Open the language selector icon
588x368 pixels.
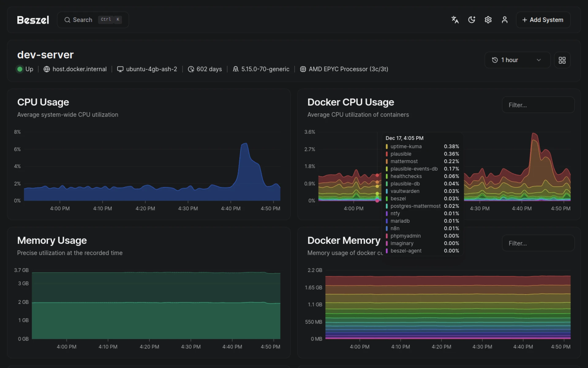pyautogui.click(x=455, y=20)
